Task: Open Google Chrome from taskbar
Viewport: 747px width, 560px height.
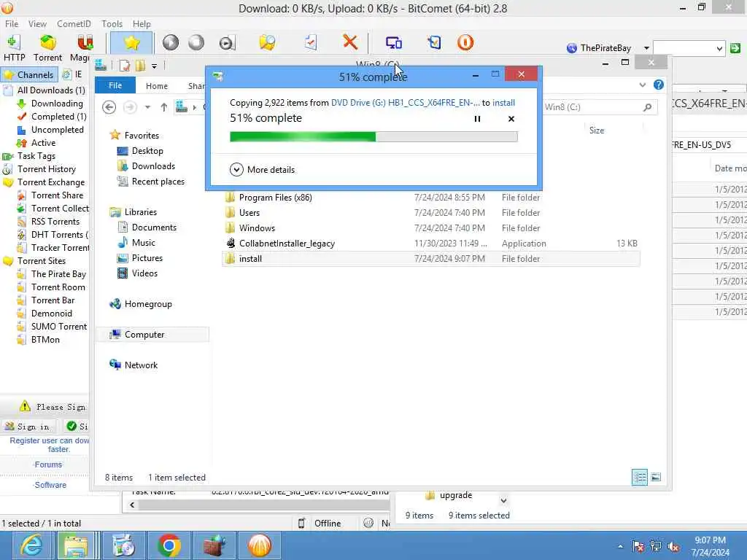Action: tap(169, 545)
